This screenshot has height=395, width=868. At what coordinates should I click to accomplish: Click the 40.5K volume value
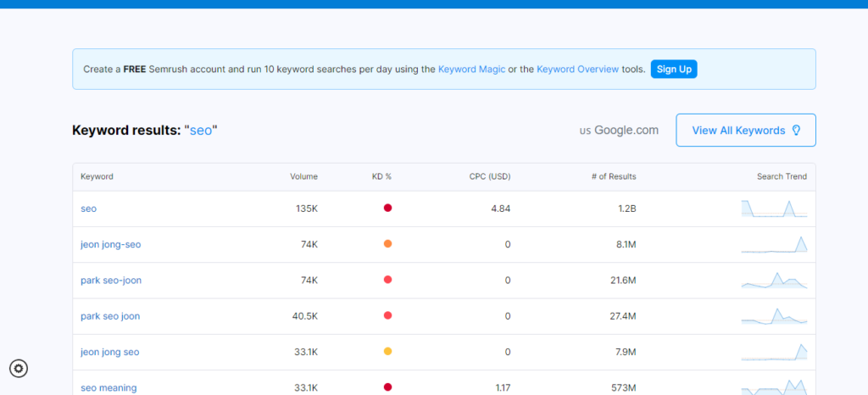(x=305, y=316)
